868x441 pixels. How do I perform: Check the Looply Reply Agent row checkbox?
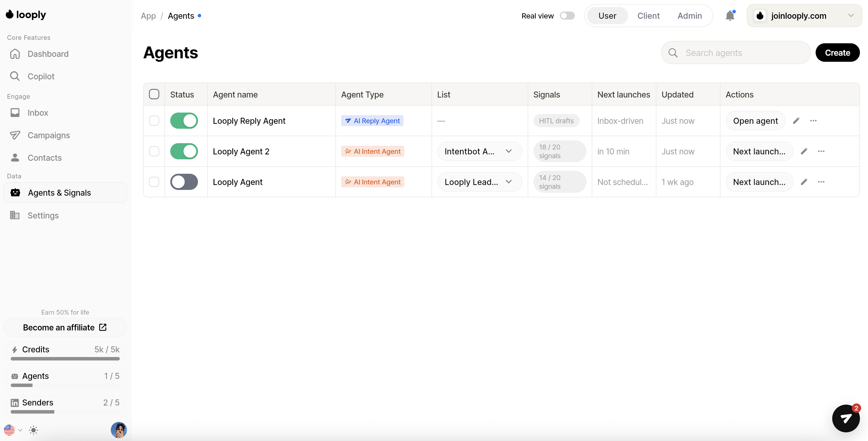tap(154, 121)
